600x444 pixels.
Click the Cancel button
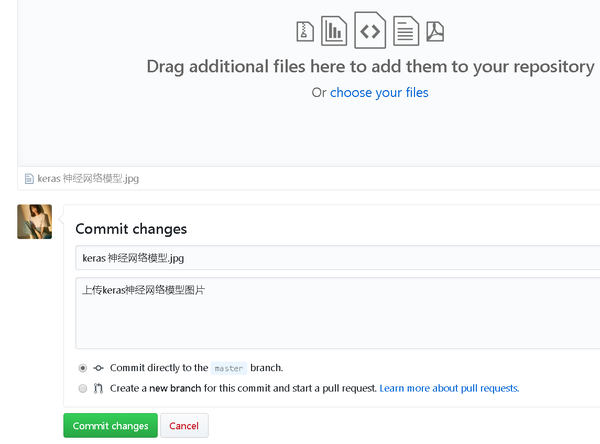(x=184, y=426)
